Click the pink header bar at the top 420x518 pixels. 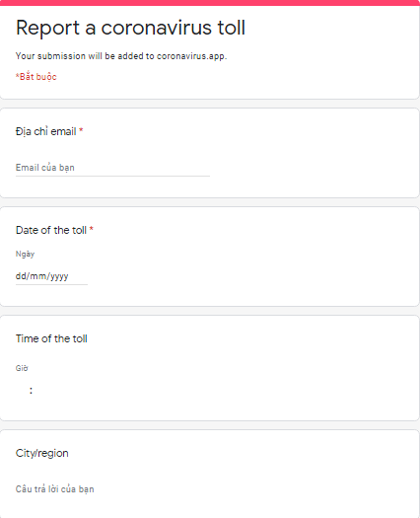click(210, 3)
